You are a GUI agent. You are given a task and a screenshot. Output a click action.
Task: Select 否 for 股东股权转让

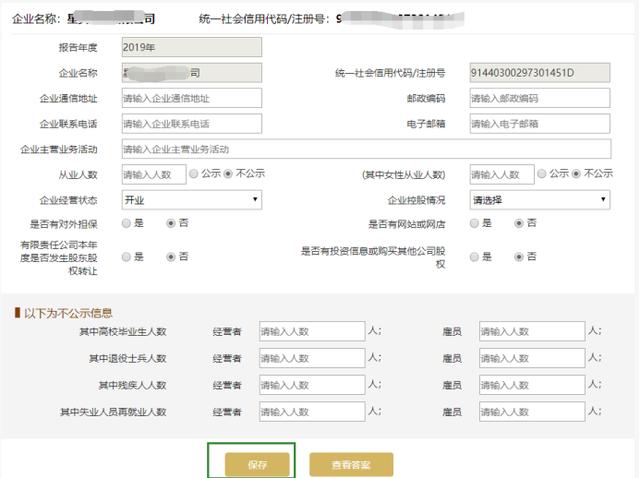point(171,257)
